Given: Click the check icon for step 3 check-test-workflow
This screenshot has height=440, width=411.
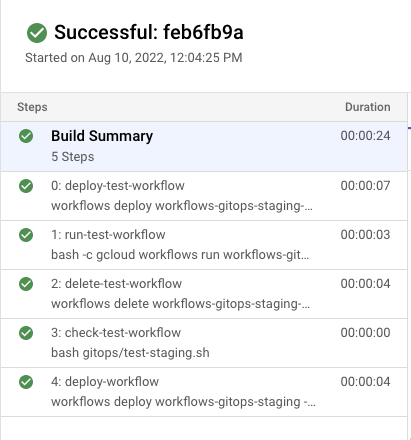Looking at the screenshot, I should (x=26, y=333).
